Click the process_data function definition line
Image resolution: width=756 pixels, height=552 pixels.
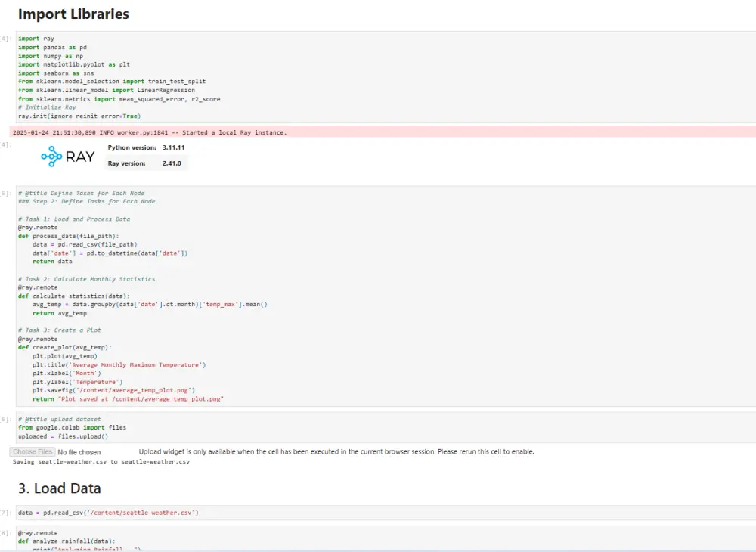pos(73,236)
